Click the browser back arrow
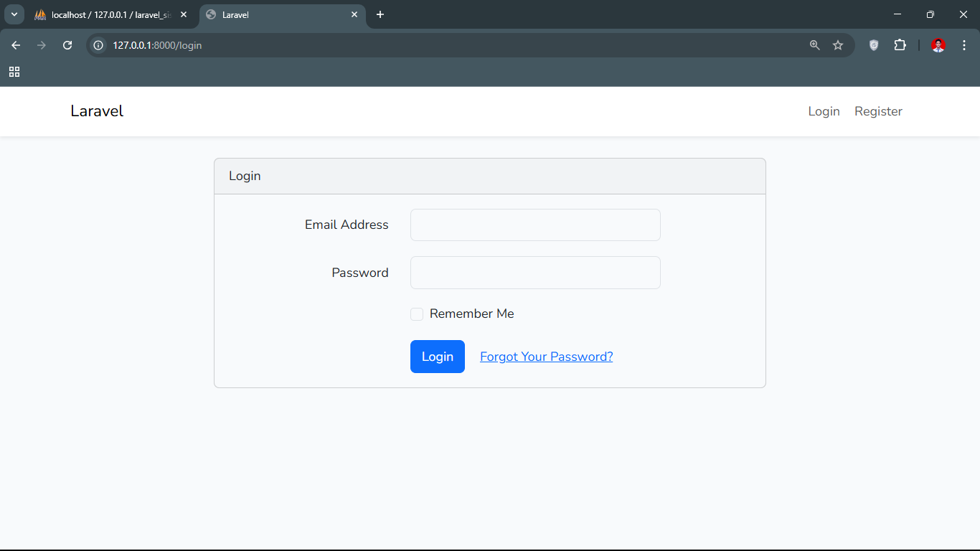The height and width of the screenshot is (551, 980). pos(16,45)
